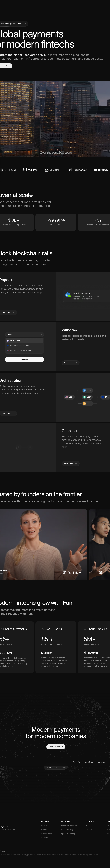This screenshot has height=868, width=110.
Task: Click the USDT token chip
Action: 87,397
